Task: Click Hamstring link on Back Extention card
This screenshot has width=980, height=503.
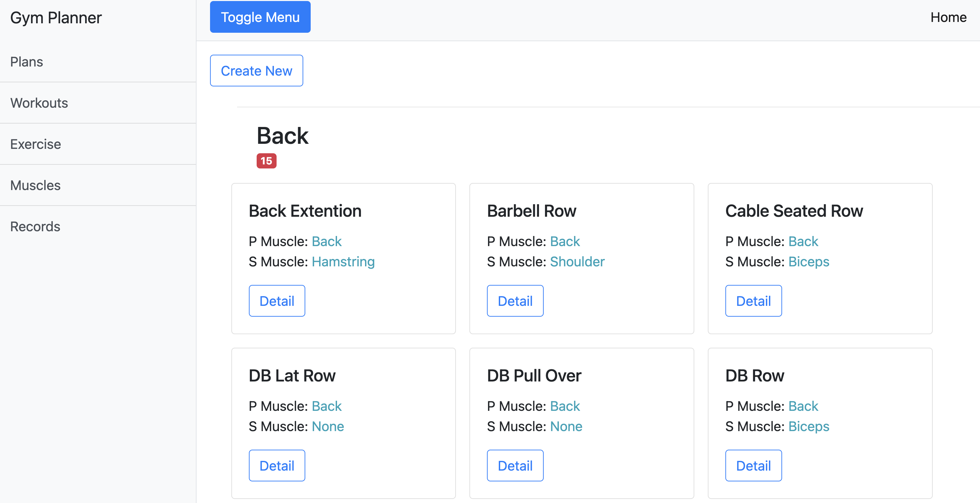Action: [343, 262]
